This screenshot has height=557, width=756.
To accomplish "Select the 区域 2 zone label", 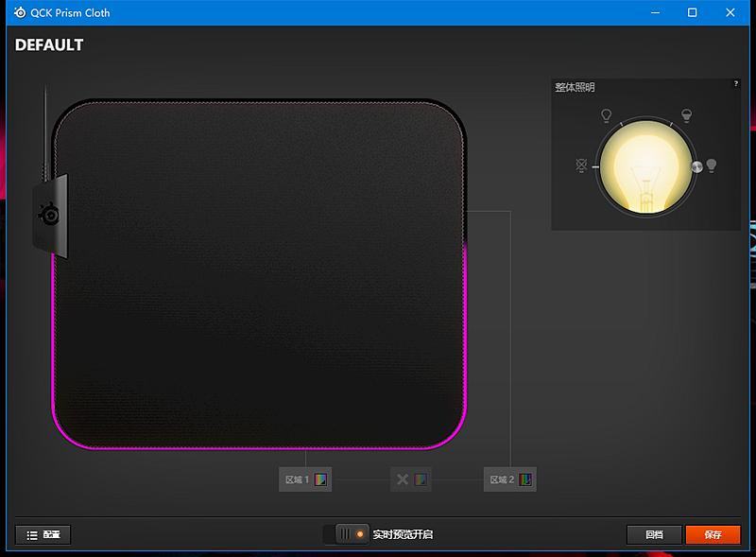I will point(502,479).
